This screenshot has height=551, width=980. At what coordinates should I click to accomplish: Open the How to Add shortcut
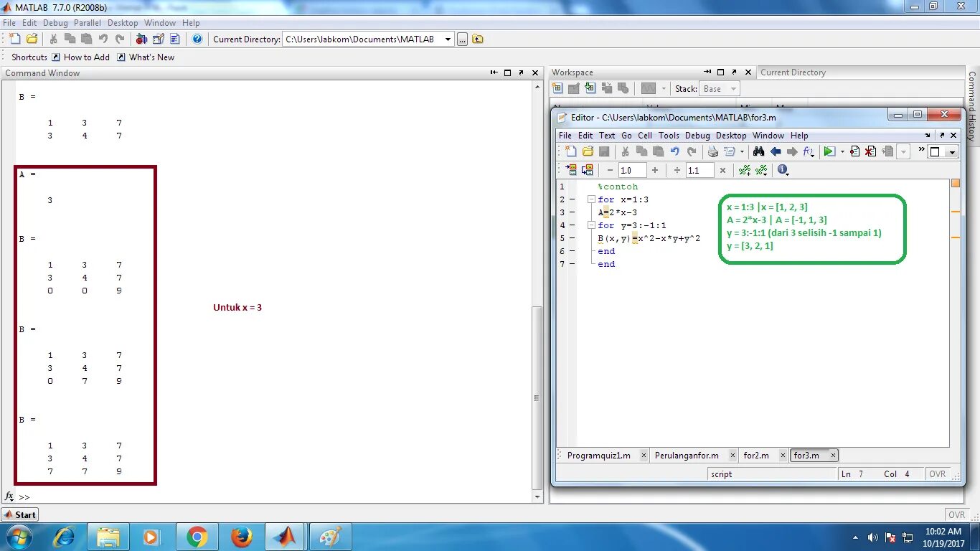80,57
